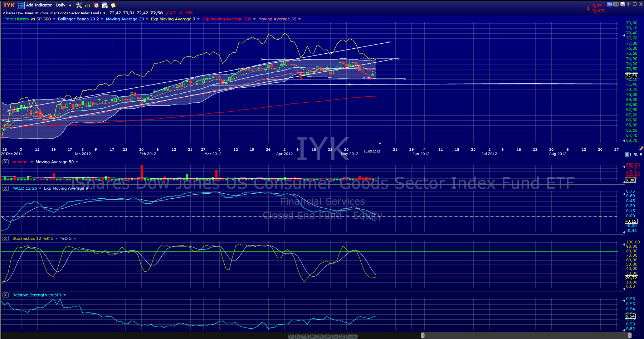Image resolution: width=644 pixels, height=339 pixels.
Task: Expand MACD 12 26 options
Action: [40, 189]
